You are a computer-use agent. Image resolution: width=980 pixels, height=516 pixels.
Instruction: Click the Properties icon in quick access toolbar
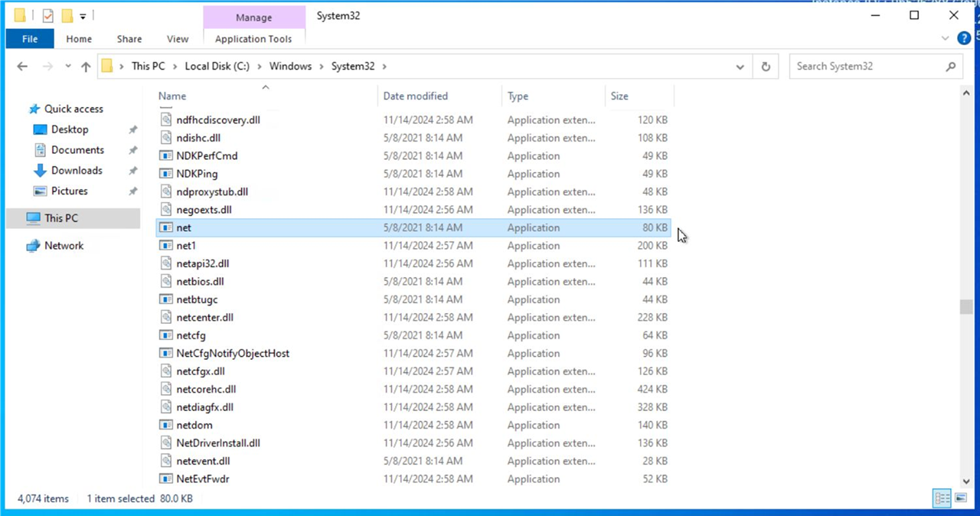pyautogui.click(x=47, y=15)
